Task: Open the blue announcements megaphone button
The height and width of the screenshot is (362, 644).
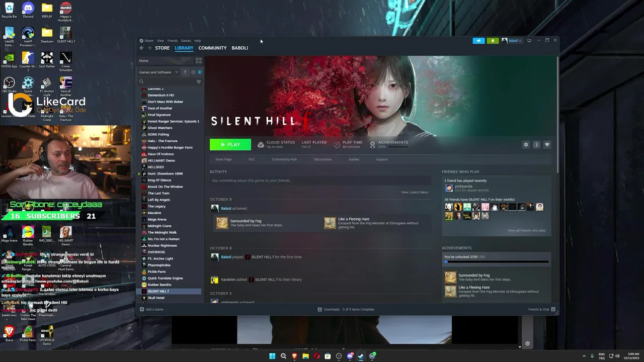Action: 478,41
